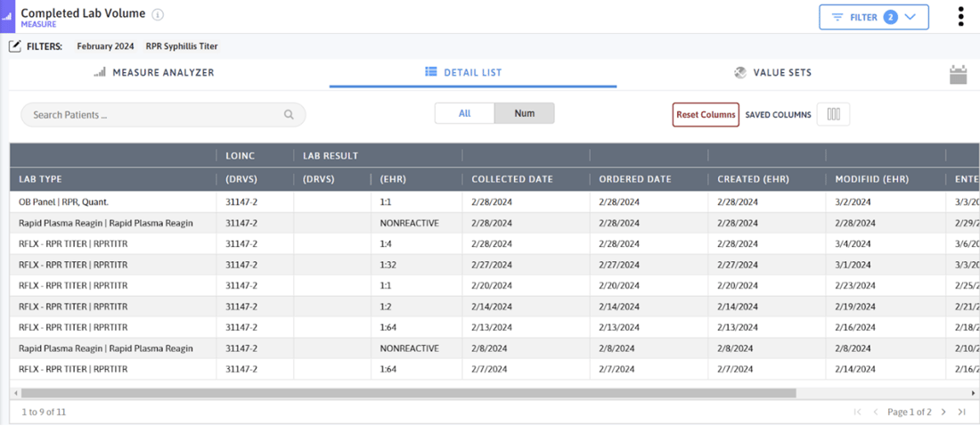980x434 pixels.
Task: Select the Detail List tab
Action: [463, 72]
